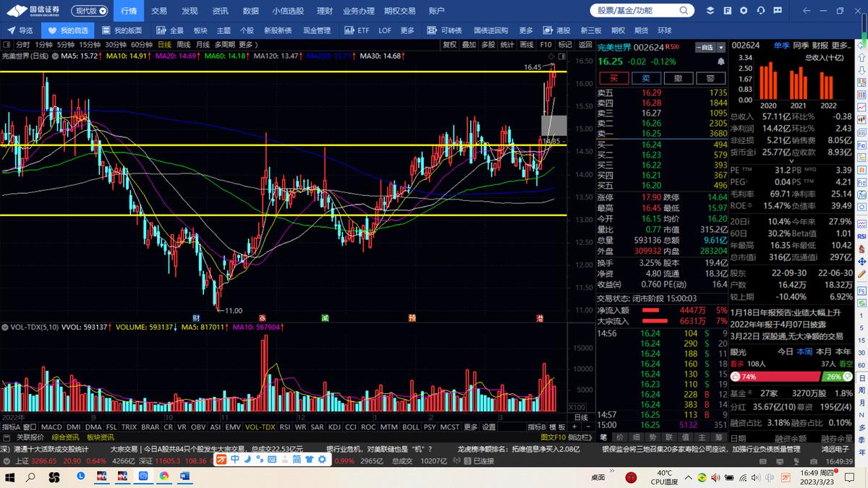Click the 返回 back button

pos(585,45)
